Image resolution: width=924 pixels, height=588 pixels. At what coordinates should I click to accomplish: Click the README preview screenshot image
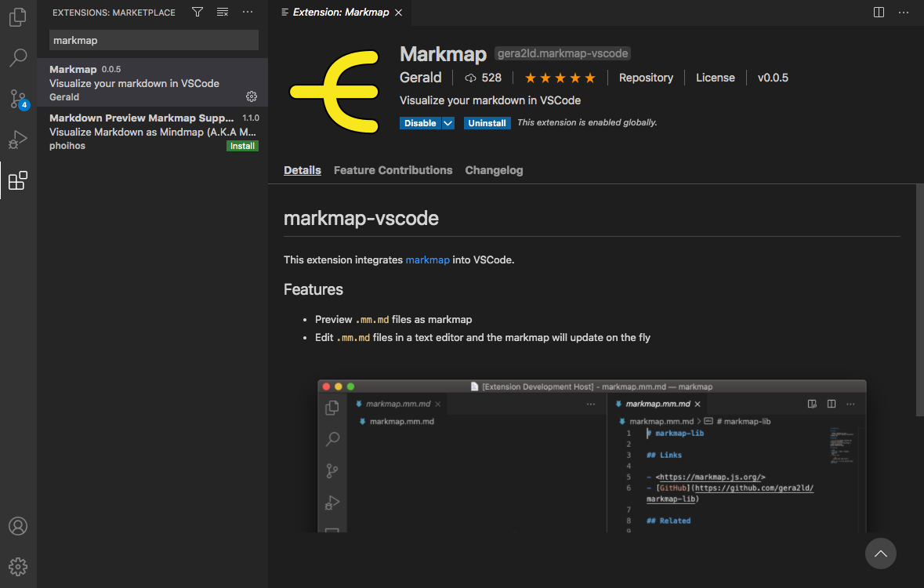tap(592, 456)
